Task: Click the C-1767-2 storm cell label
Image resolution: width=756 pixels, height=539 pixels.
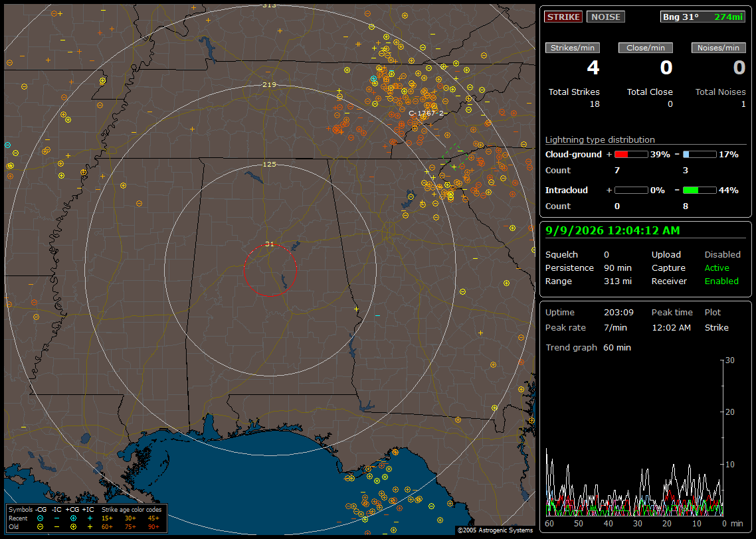Action: tap(426, 114)
